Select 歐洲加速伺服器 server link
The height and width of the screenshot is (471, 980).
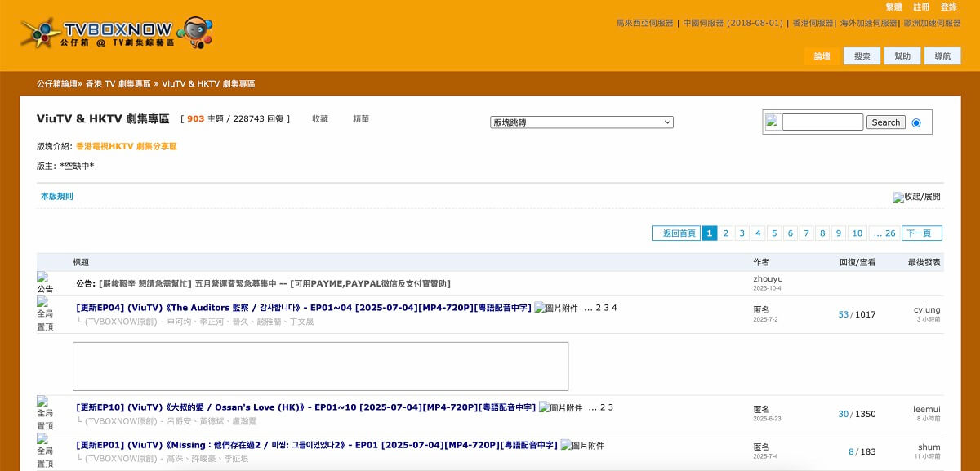932,24
